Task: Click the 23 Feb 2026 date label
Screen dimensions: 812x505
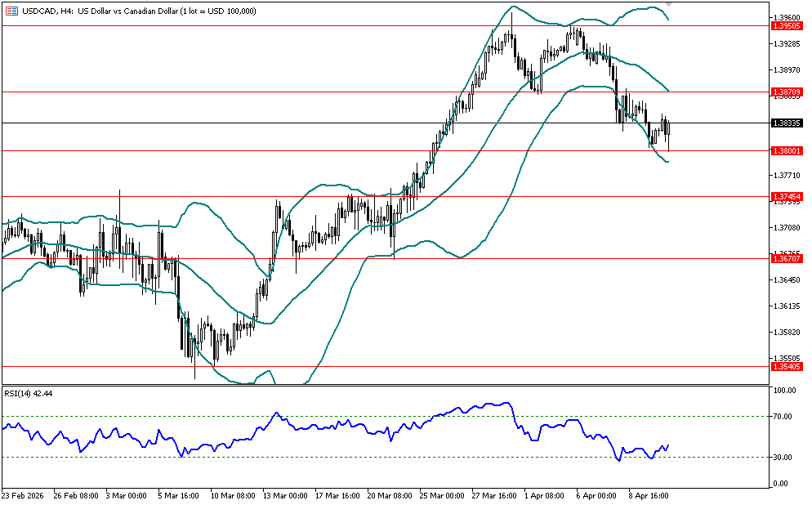Action: coord(24,495)
